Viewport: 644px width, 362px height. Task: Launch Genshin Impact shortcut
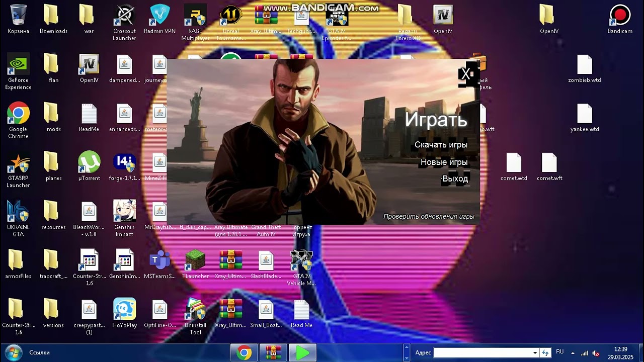click(124, 219)
